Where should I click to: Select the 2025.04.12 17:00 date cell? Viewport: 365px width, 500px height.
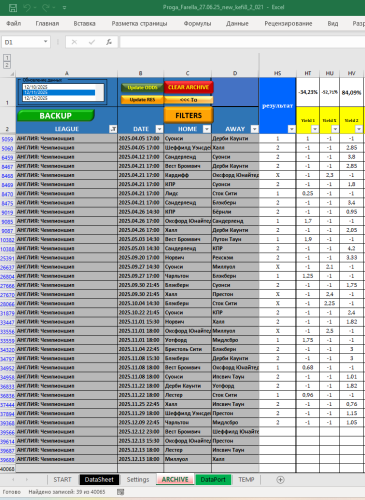click(x=140, y=157)
